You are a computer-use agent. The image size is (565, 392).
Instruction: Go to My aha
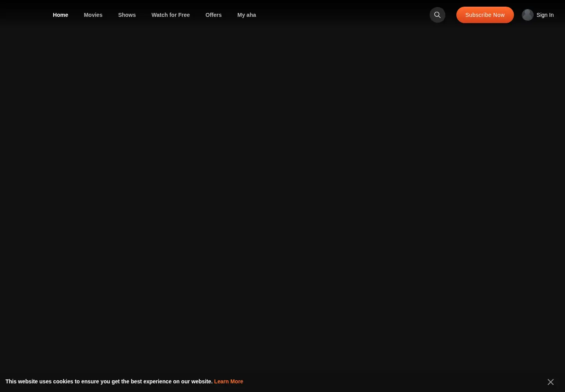coord(246,15)
